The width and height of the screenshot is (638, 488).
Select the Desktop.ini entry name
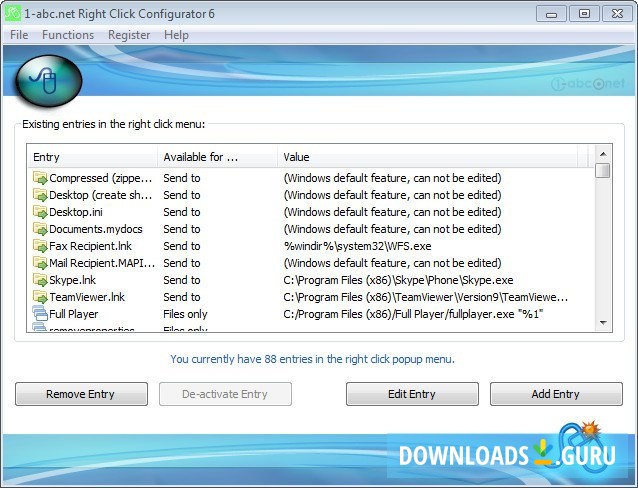76,212
